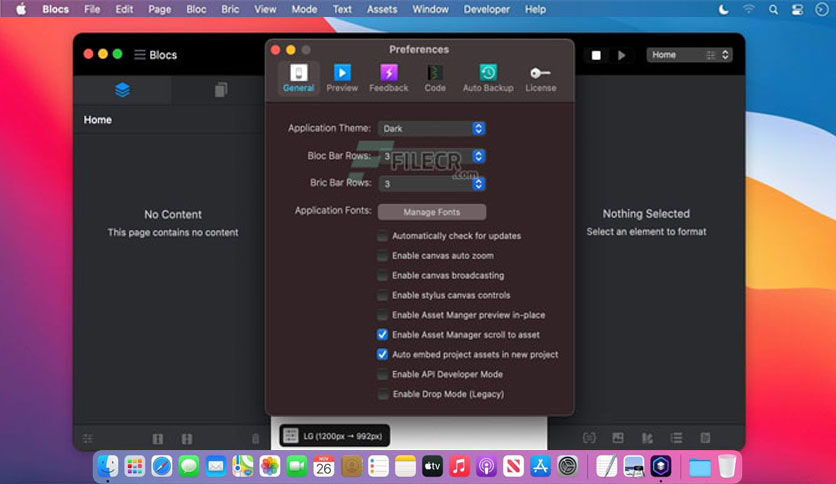Open the Page menu in menu bar
Screen dimensions: 836x484
click(159, 9)
